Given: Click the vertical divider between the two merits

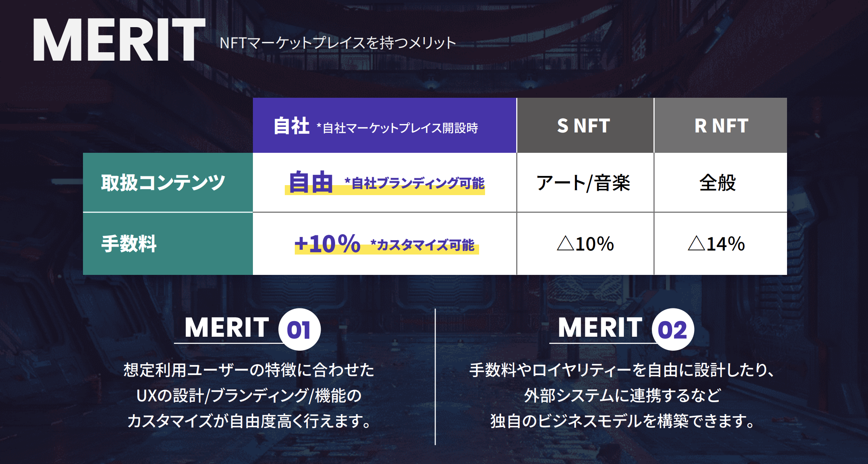Looking at the screenshot, I should tap(435, 376).
